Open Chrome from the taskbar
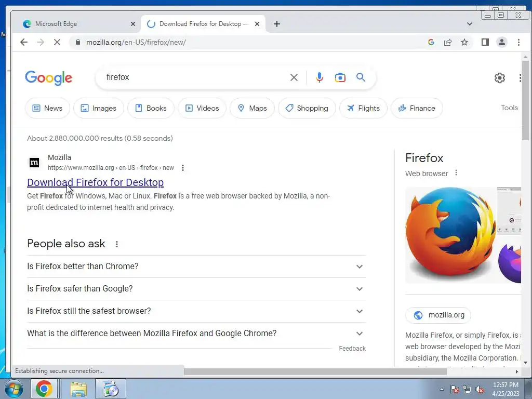 (45, 389)
